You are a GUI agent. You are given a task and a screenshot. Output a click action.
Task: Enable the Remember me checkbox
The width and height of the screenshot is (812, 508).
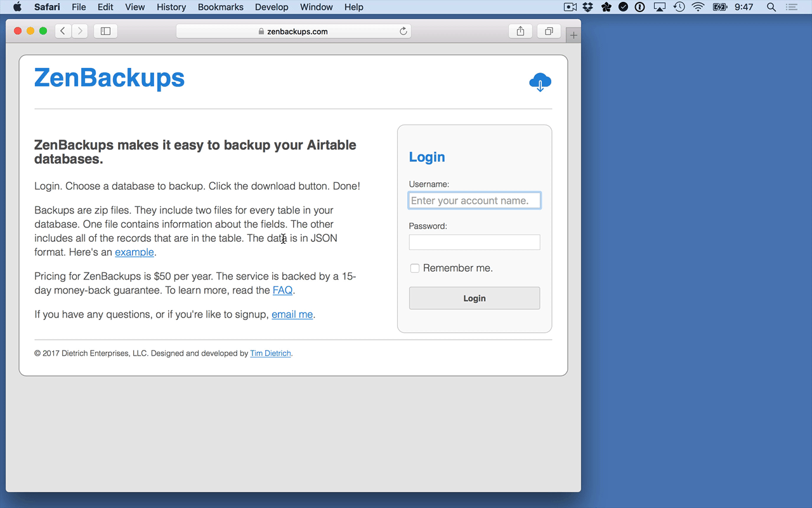coord(415,268)
